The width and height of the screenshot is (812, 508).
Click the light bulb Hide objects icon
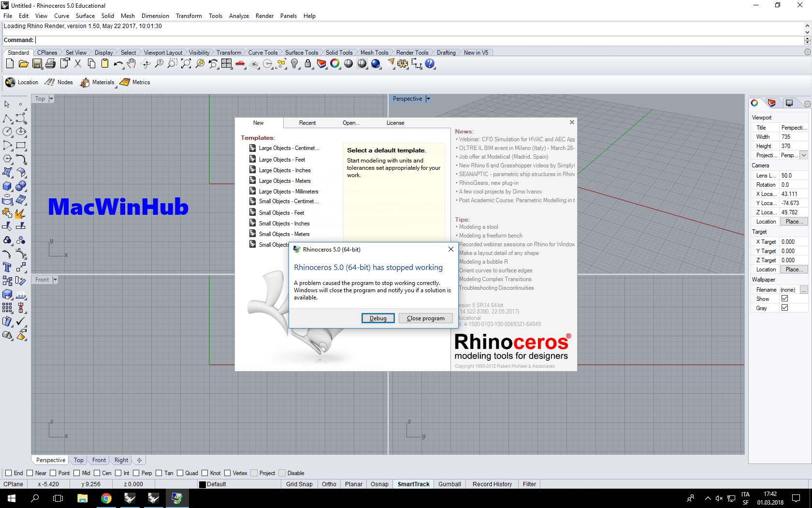click(x=294, y=63)
